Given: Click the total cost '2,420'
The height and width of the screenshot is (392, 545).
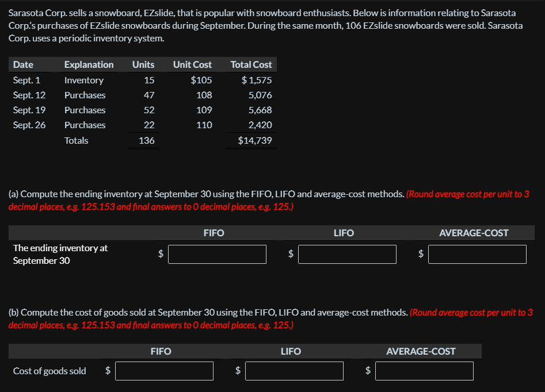Looking at the screenshot, I should [260, 125].
